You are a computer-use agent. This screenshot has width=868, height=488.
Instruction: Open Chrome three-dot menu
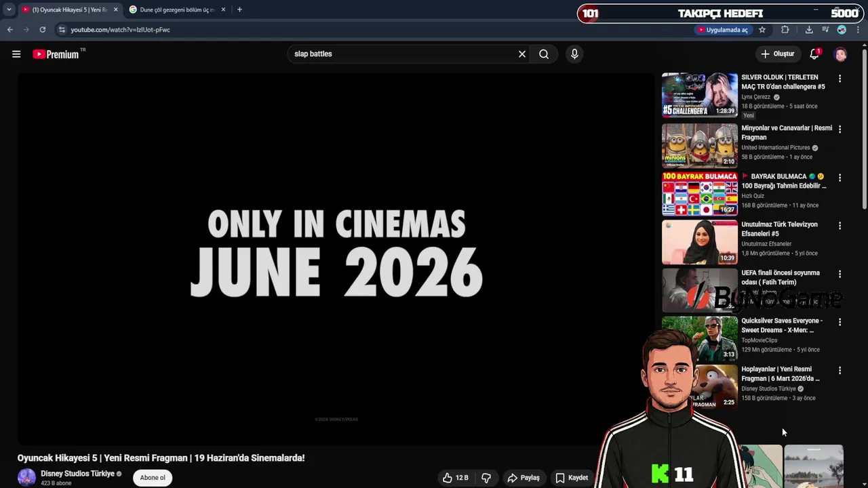tap(858, 30)
